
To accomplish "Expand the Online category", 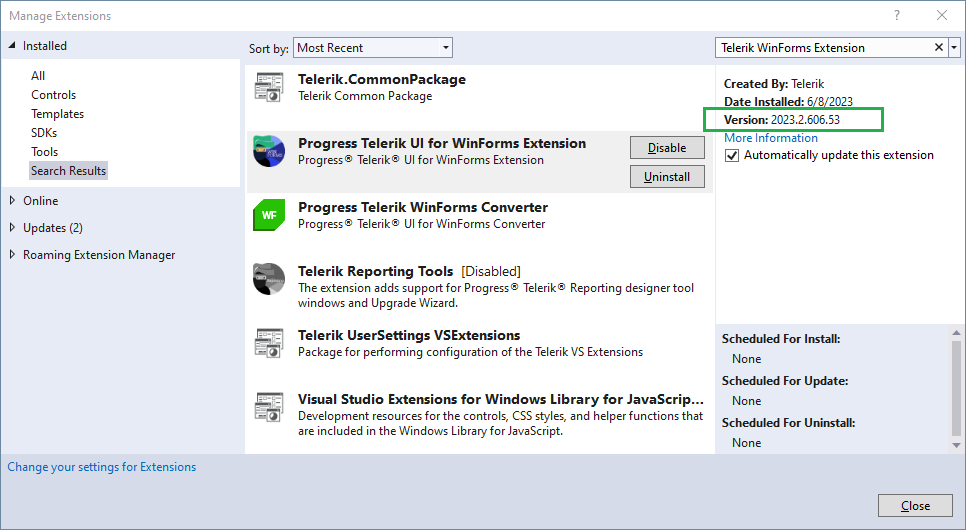I will (x=12, y=200).
